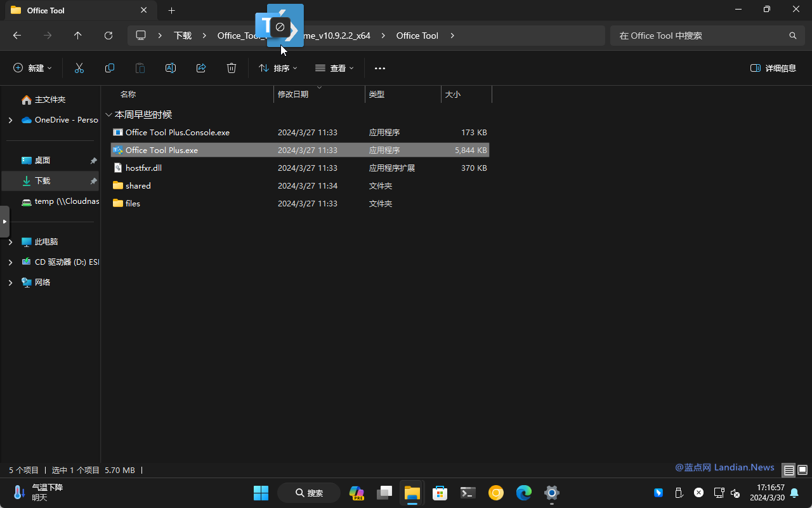Open the See more ellipsis menu
Viewport: 812px width, 508px height.
click(380, 68)
